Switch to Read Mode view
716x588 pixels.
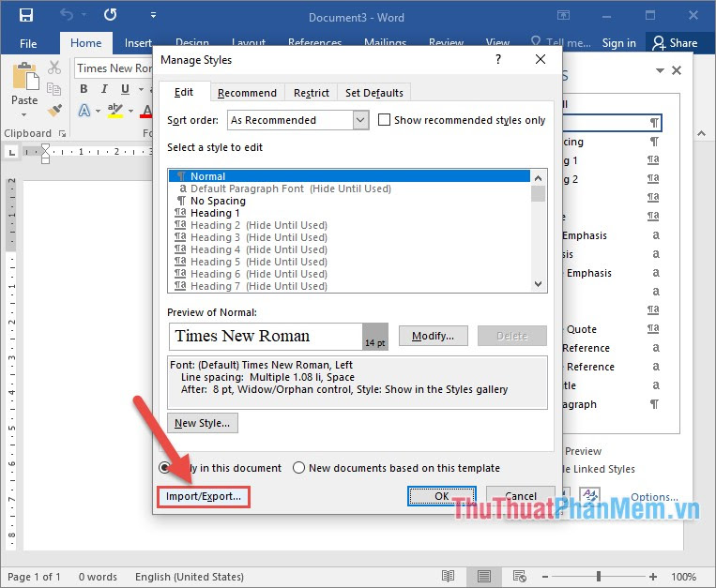pos(448,577)
